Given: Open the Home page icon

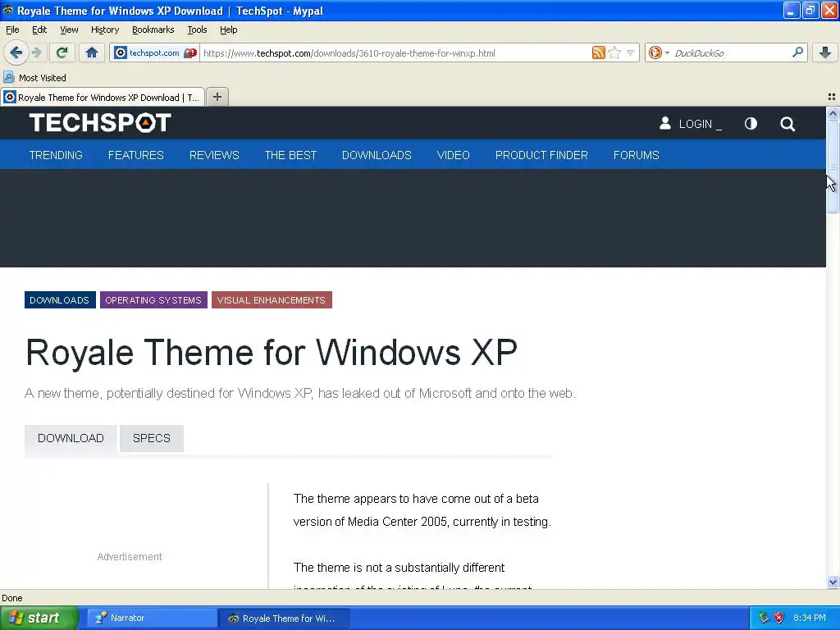Looking at the screenshot, I should click(x=92, y=52).
